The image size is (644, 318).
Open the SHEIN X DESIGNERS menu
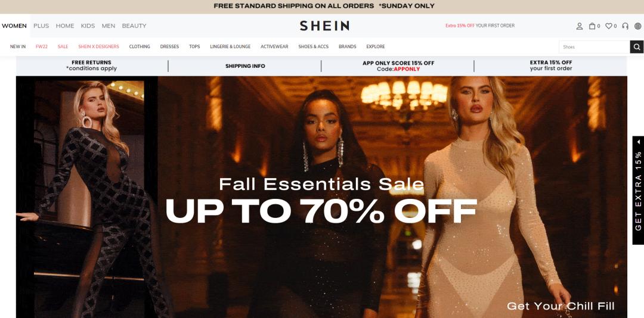tap(98, 47)
